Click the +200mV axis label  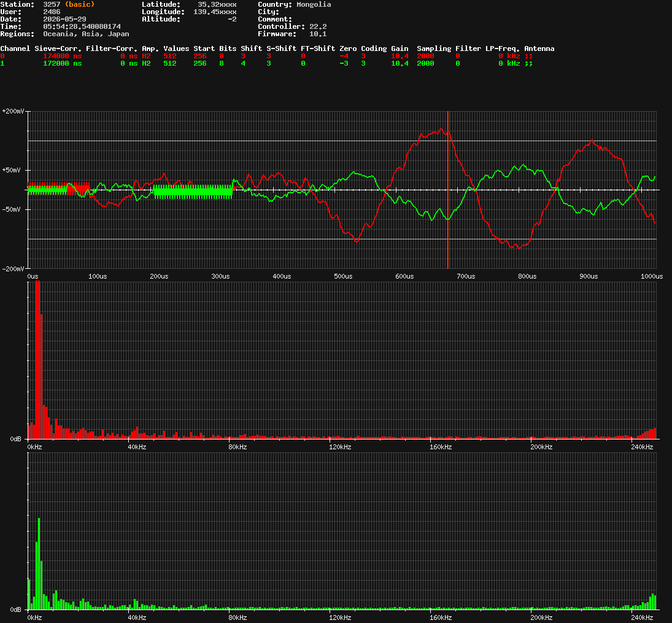(13, 111)
